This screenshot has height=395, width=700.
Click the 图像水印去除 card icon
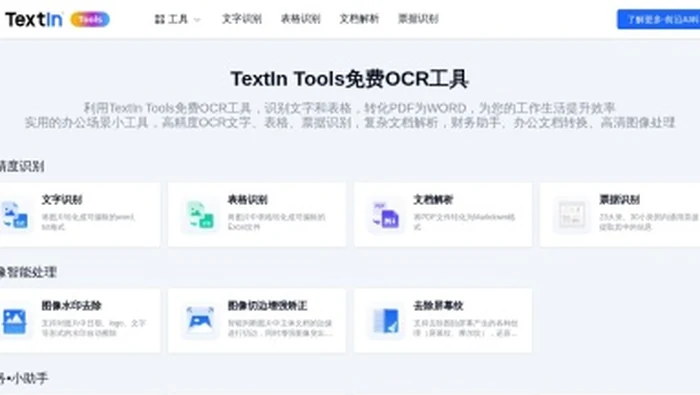coord(14,321)
